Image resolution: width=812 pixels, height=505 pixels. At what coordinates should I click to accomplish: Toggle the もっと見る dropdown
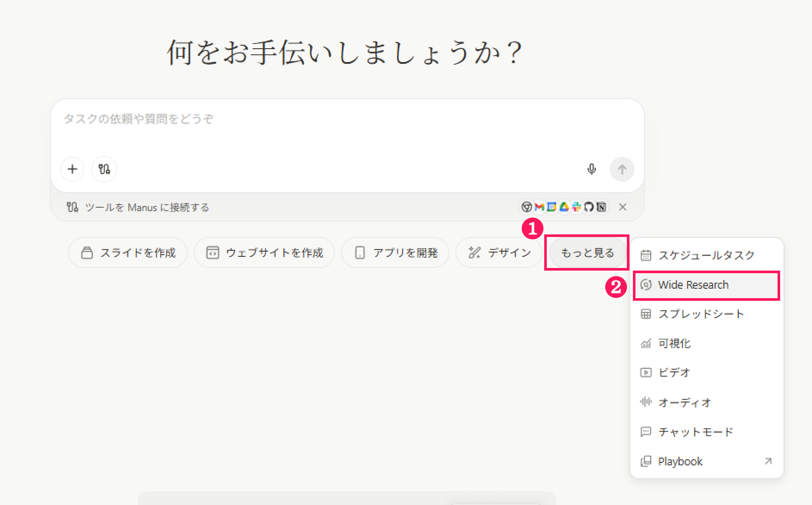587,253
